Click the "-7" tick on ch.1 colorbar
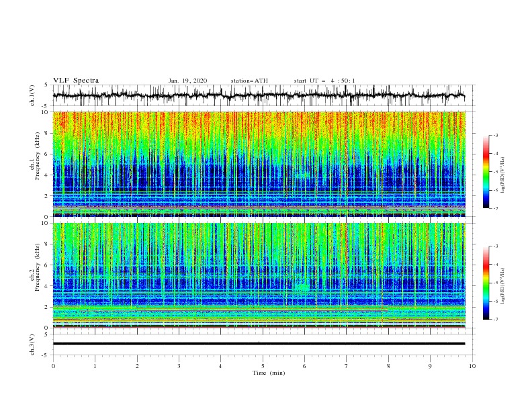Screen dimensions: 532x411 496,208
